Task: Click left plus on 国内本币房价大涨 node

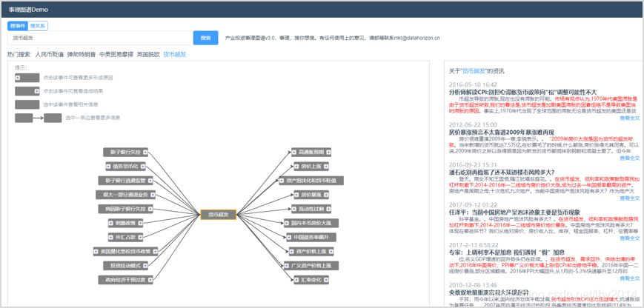Action: click(x=287, y=223)
